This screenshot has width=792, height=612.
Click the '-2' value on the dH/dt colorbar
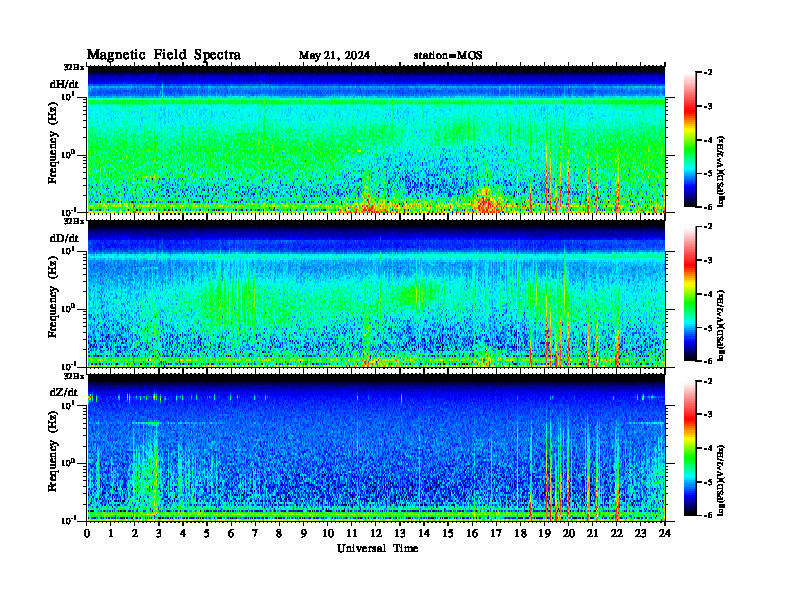point(707,73)
